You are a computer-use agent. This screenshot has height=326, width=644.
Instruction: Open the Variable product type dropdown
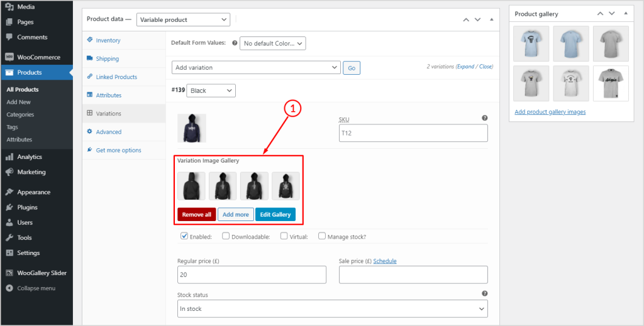(183, 19)
